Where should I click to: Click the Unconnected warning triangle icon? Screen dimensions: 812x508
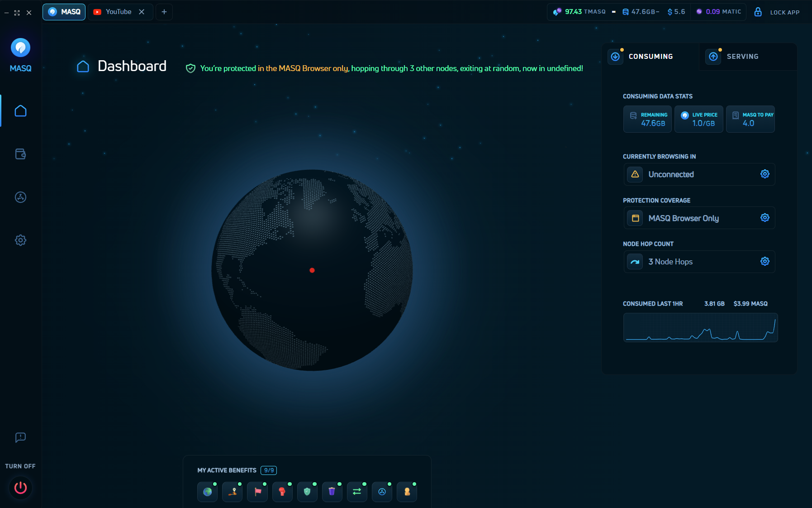click(635, 174)
